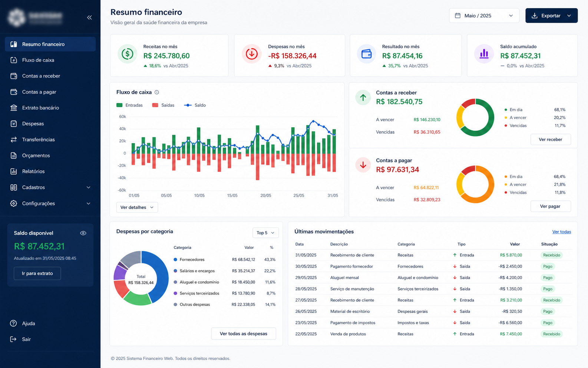
Task: Click the Exportar button label
Action: (551, 16)
